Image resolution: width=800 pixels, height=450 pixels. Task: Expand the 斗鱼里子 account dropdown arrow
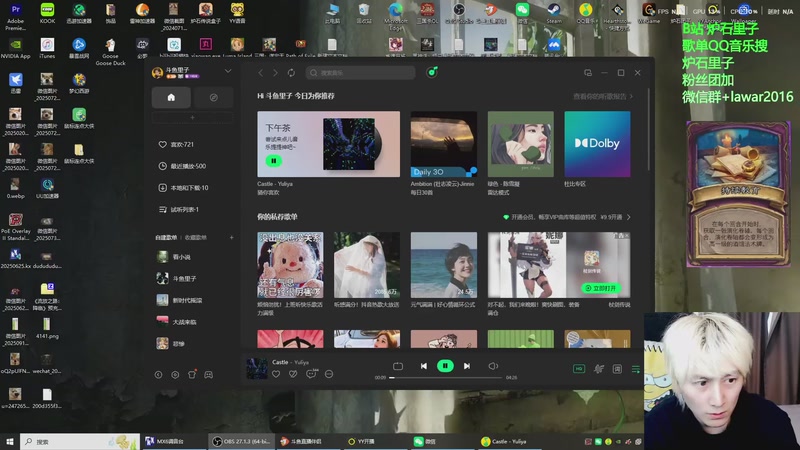click(x=228, y=71)
